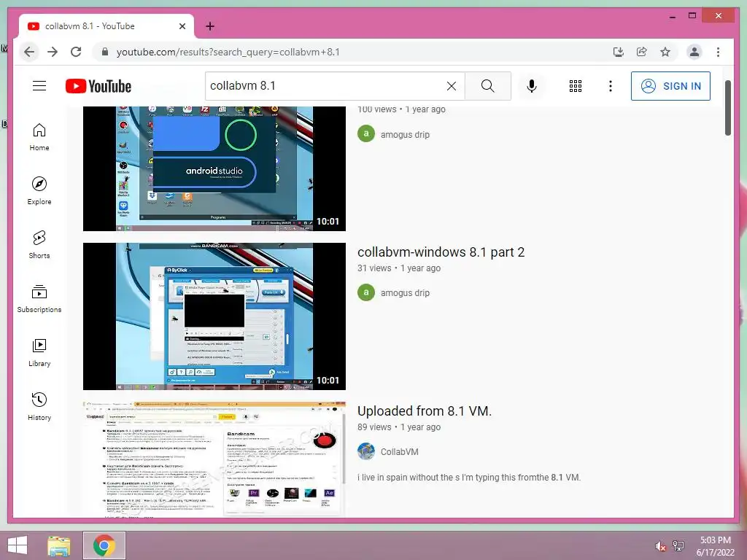This screenshot has width=747, height=560.
Task: Open History in the sidebar
Action: pos(39,406)
